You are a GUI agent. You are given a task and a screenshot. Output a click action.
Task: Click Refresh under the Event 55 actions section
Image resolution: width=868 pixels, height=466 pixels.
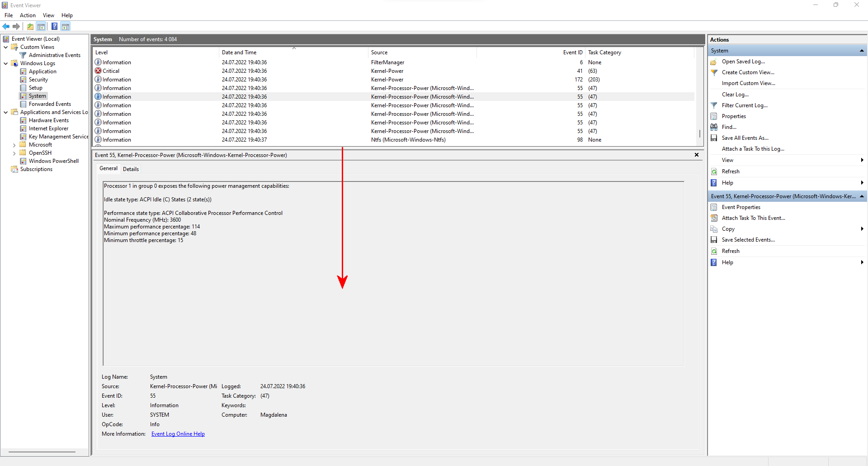coord(731,251)
